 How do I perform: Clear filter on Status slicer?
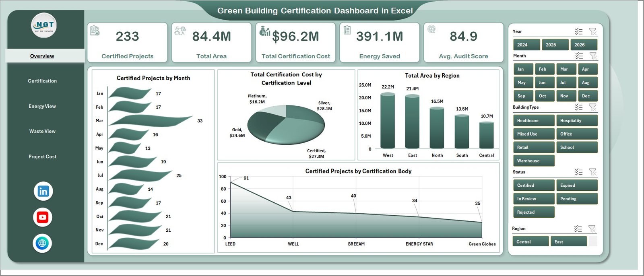pyautogui.click(x=593, y=172)
